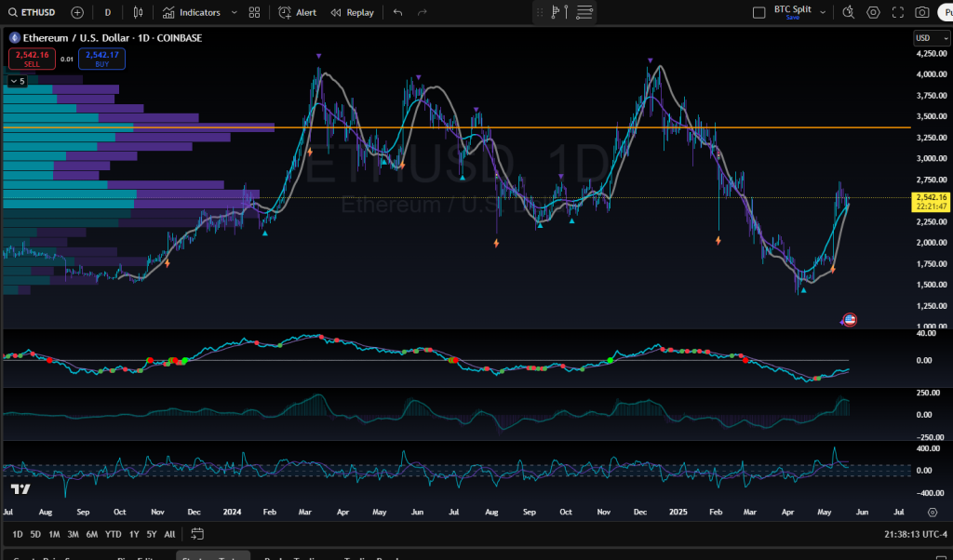The image size is (953, 560).
Task: Click the 4,000.00 price axis label
Action: pos(931,74)
